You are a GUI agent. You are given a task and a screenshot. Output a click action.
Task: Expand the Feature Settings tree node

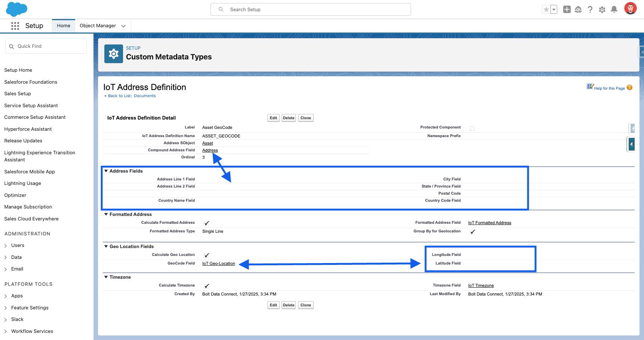(x=6, y=308)
